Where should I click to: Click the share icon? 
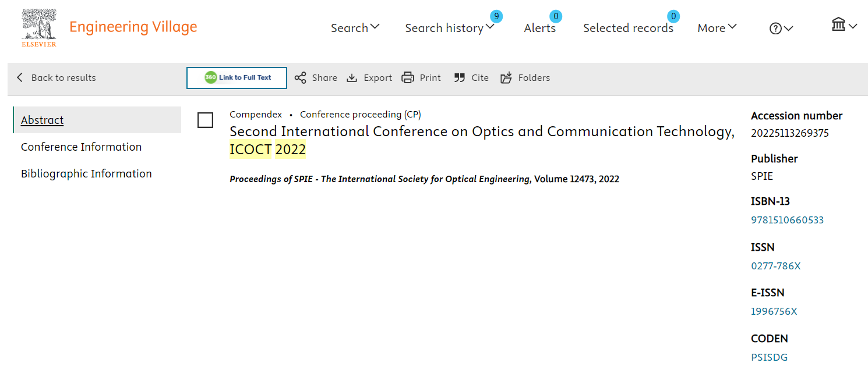point(300,78)
